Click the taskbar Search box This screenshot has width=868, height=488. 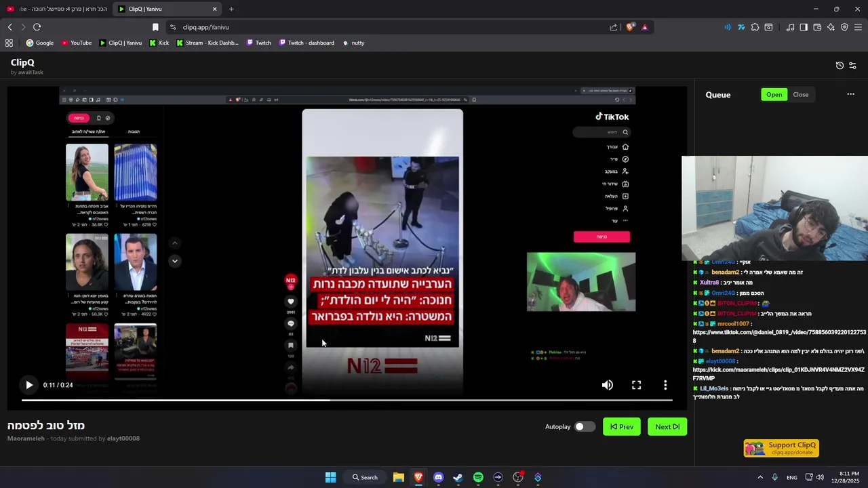tap(364, 477)
